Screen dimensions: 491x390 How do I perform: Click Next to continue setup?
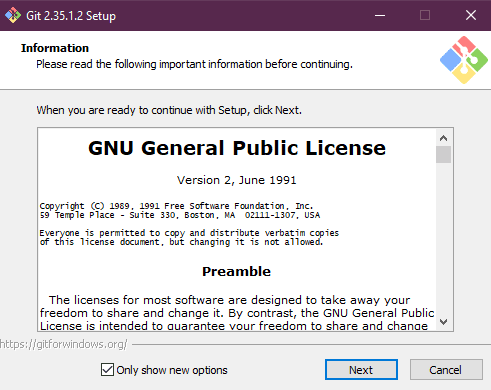(x=361, y=370)
